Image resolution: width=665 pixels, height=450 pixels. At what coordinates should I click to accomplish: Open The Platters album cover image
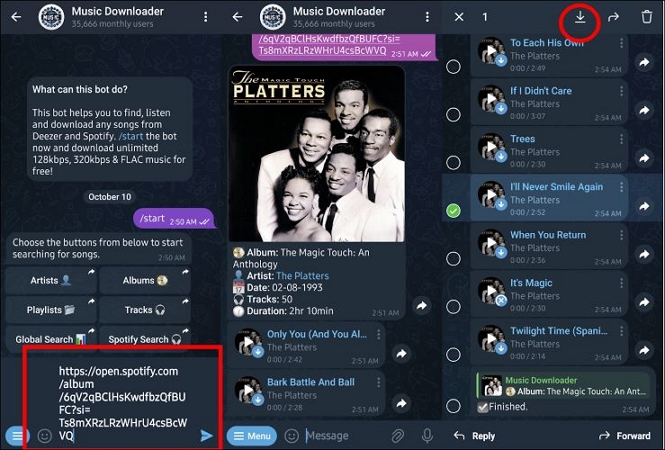coord(316,154)
